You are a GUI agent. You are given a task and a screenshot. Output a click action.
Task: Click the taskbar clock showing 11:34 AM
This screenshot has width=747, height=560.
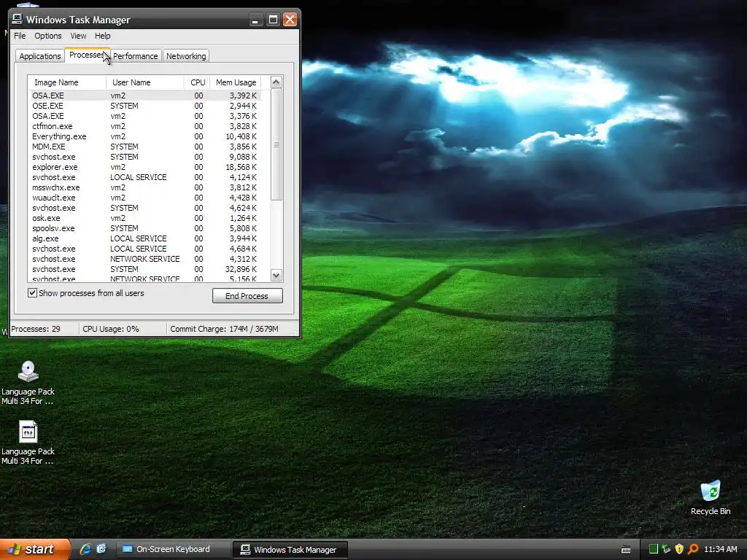[720, 549]
